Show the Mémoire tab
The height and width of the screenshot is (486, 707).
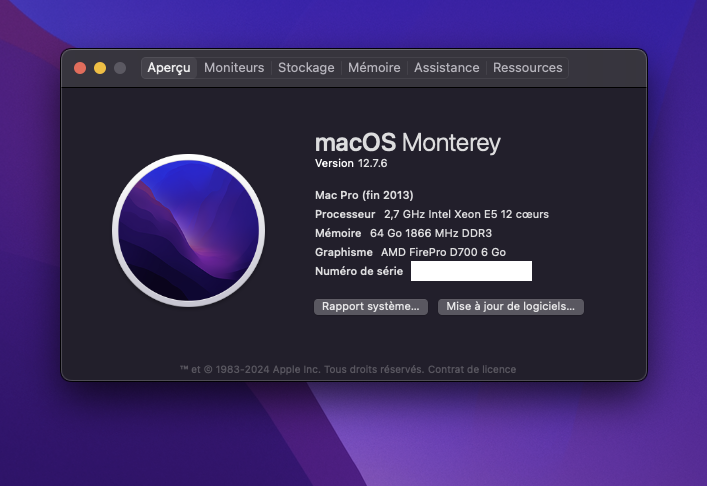click(374, 68)
